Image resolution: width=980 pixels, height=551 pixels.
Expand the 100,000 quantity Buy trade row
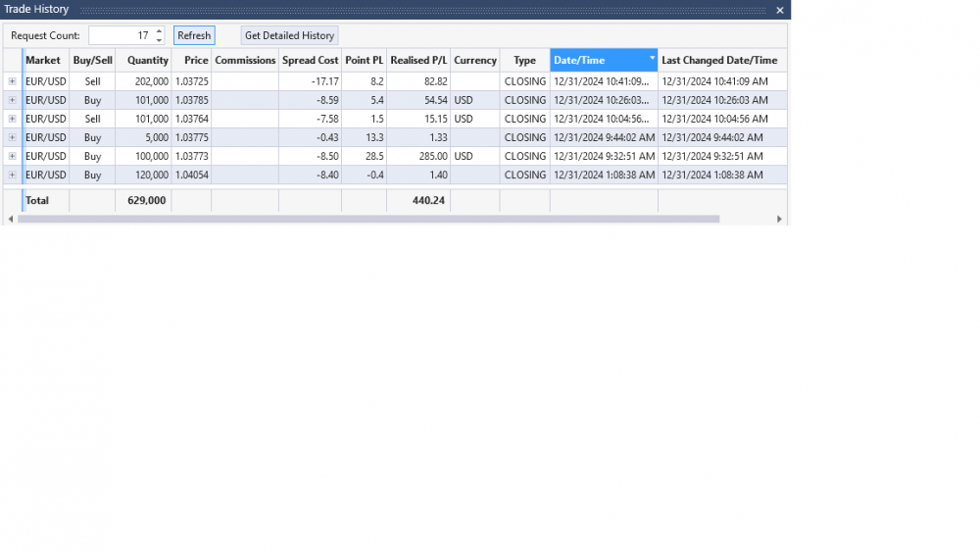tap(12, 156)
